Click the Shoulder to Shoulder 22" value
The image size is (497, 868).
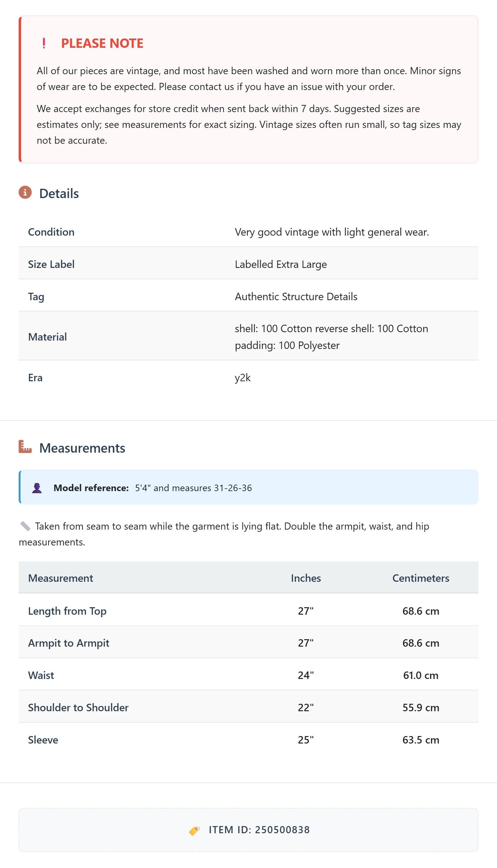pyautogui.click(x=306, y=708)
